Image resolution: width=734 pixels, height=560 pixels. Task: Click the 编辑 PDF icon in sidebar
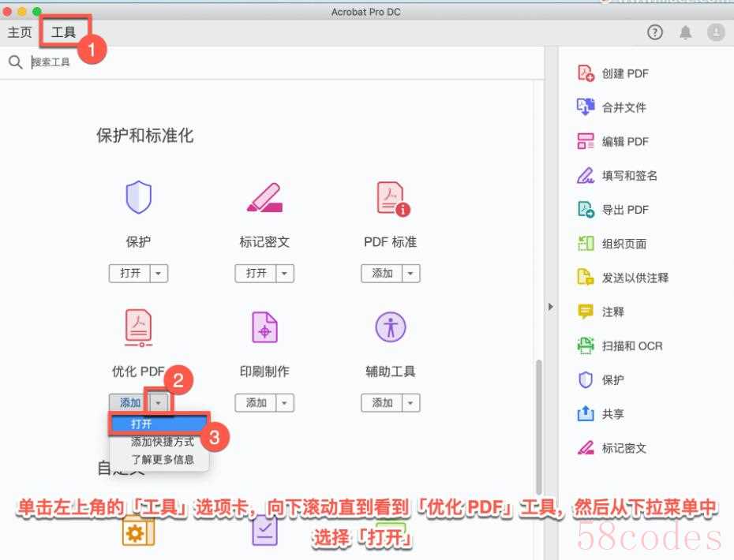[x=586, y=141]
